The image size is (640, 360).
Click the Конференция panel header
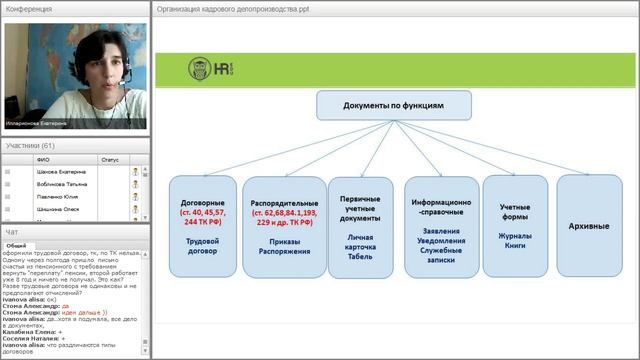[x=76, y=9]
